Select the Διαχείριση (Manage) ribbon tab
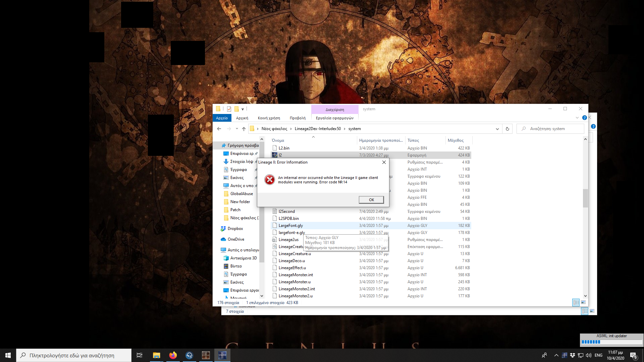Viewport: 644px width, 362px height. tap(334, 109)
